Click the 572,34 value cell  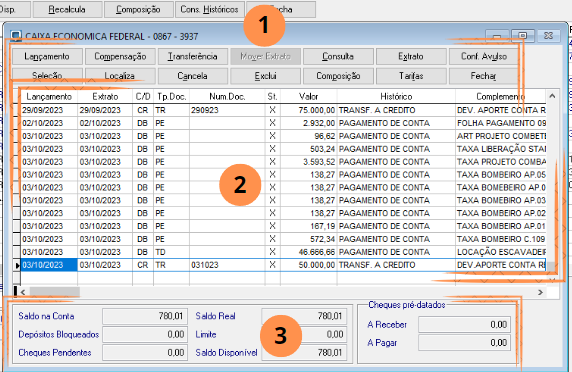(309, 239)
